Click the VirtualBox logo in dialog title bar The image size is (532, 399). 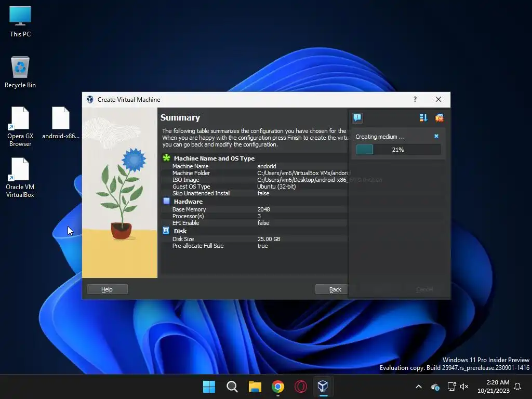[90, 99]
